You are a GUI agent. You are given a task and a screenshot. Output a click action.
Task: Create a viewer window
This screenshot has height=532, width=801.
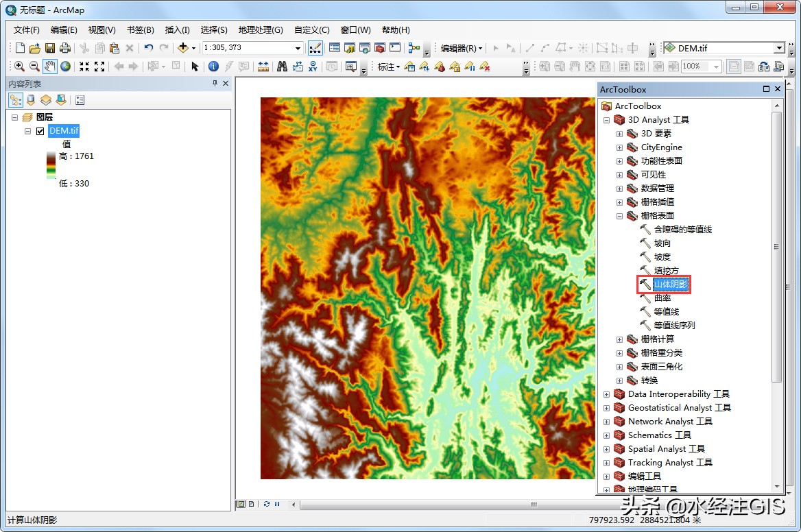(x=351, y=66)
